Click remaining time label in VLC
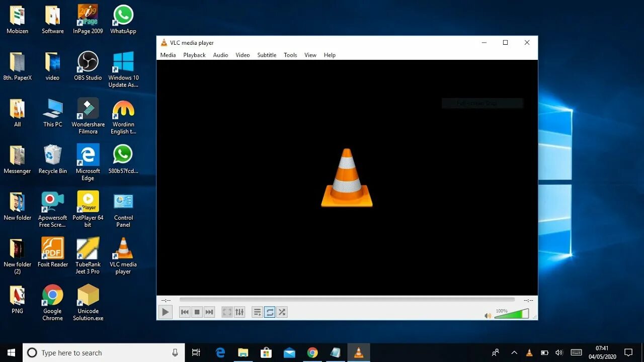 (x=528, y=300)
